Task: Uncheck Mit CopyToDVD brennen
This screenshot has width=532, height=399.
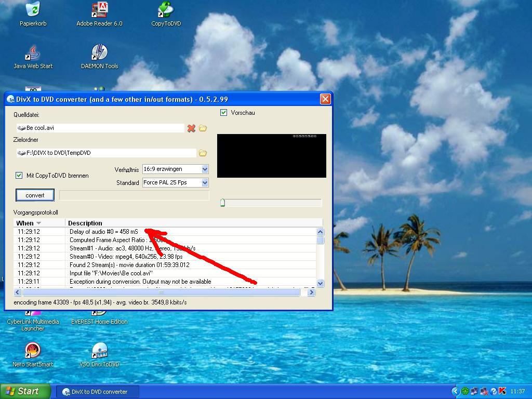Action: pos(19,176)
